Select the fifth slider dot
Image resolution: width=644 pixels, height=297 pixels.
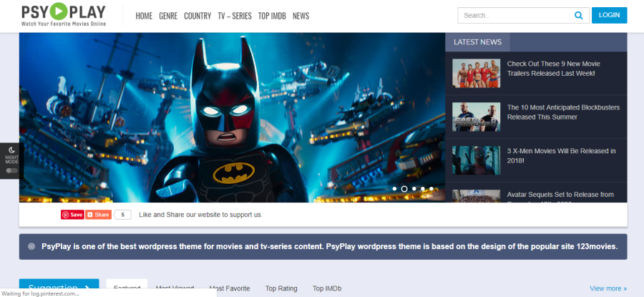pyautogui.click(x=431, y=189)
